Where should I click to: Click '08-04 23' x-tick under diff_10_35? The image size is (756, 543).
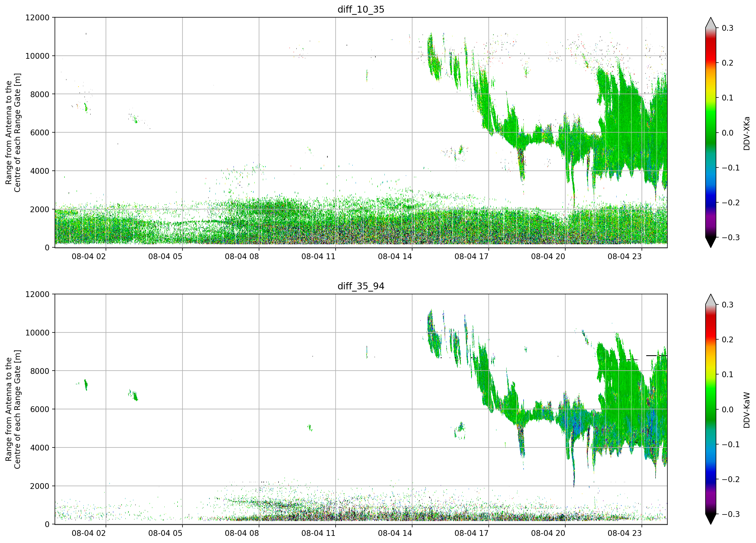click(625, 256)
